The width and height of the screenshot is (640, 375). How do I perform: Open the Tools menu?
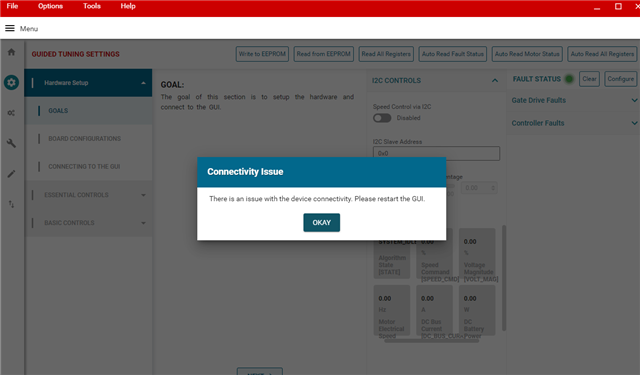(92, 6)
